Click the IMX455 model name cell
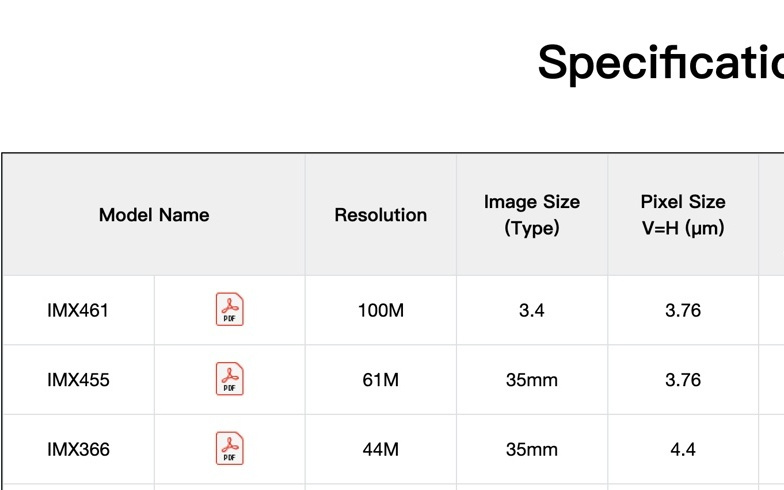The width and height of the screenshot is (784, 490). [78, 380]
